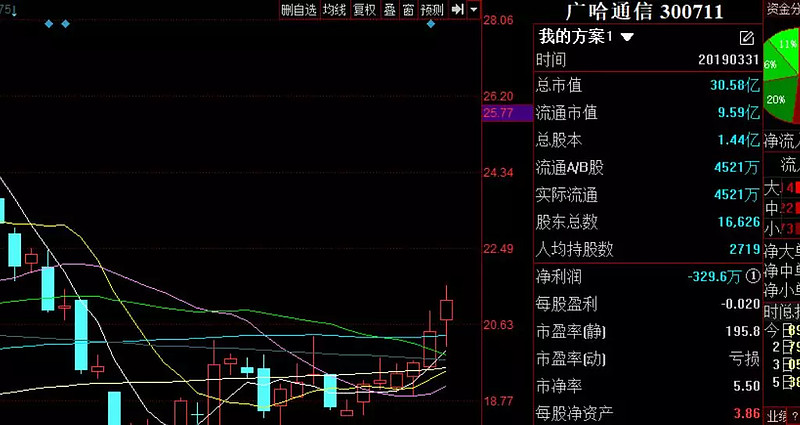Click the 实际流通 label

[566, 194]
